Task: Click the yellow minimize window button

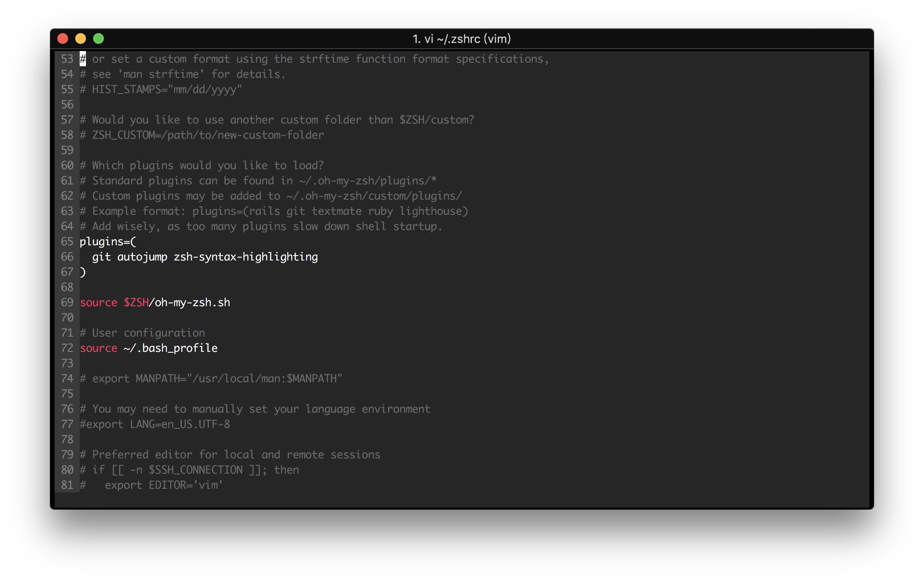Action: [x=81, y=39]
